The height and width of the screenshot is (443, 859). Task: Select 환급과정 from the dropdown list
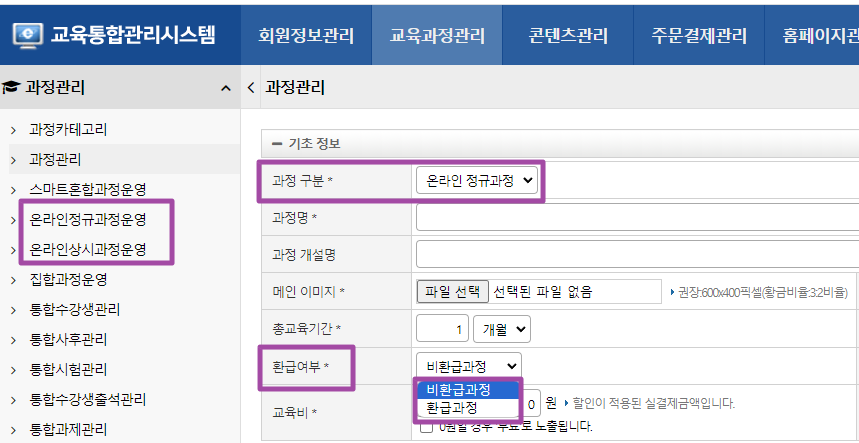coord(452,408)
